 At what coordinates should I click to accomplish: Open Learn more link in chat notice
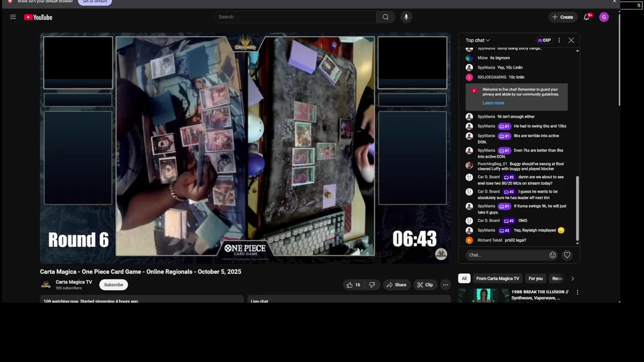click(493, 103)
